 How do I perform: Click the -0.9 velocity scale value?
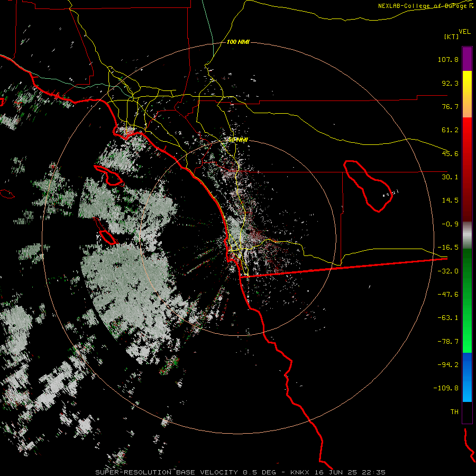450,224
